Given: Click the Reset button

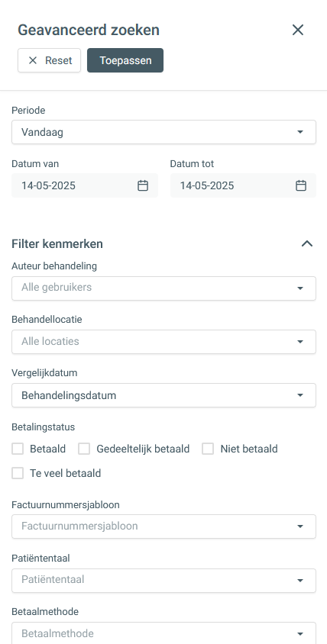Looking at the screenshot, I should pos(50,60).
